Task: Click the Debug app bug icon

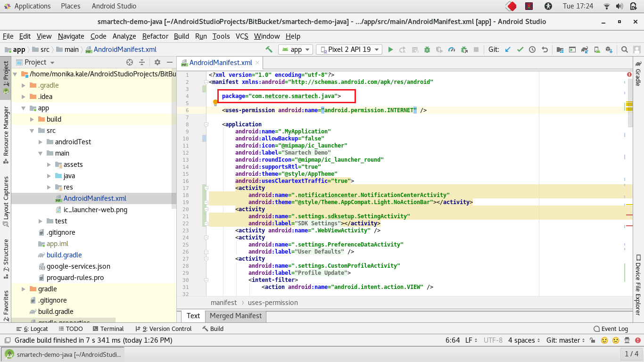Action: click(x=427, y=49)
